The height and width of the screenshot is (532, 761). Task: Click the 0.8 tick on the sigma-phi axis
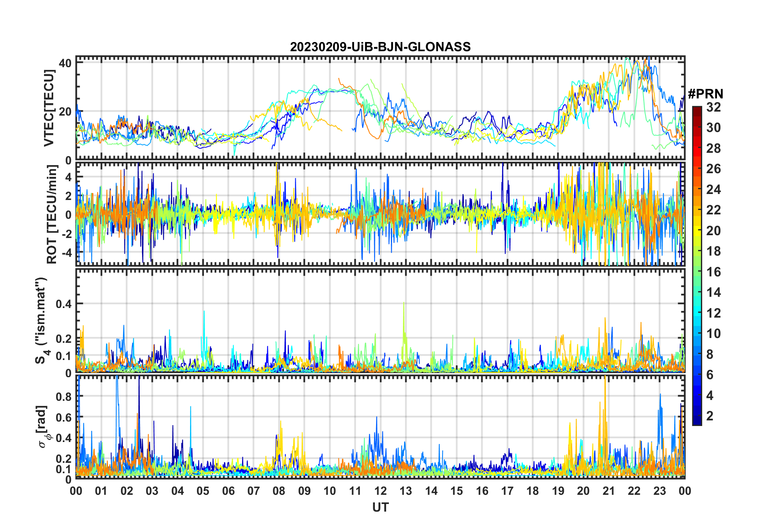(x=64, y=396)
